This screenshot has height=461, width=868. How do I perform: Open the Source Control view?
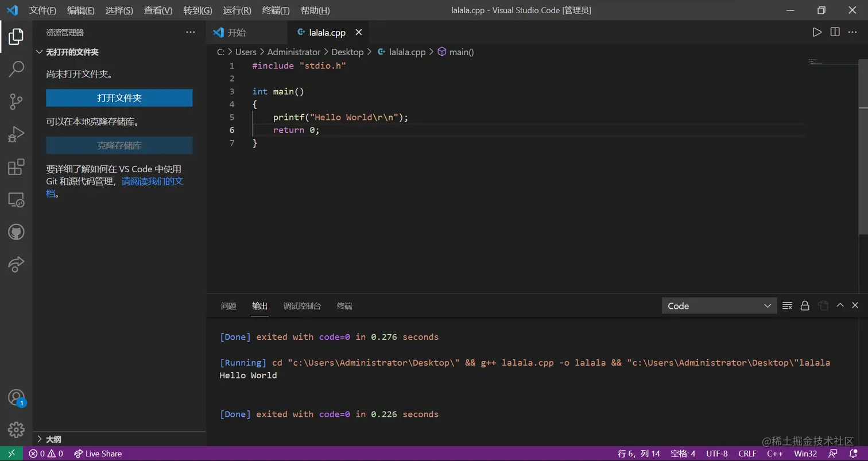pyautogui.click(x=16, y=102)
